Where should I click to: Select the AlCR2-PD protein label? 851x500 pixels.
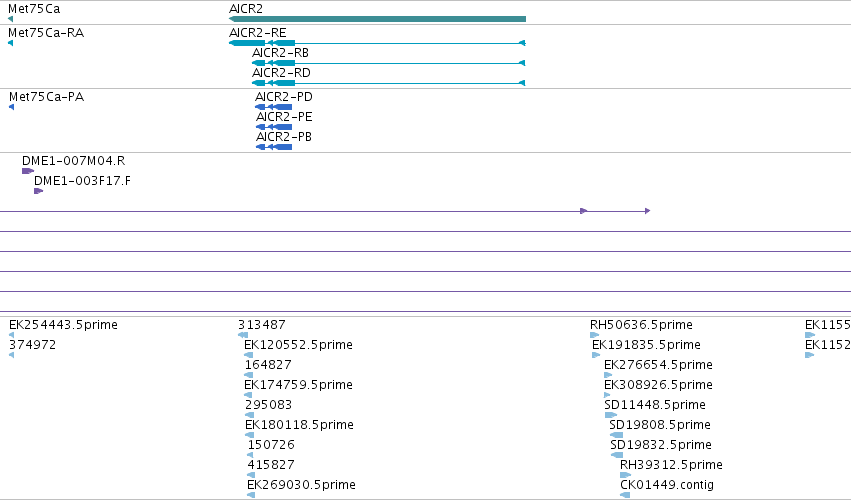(x=284, y=97)
